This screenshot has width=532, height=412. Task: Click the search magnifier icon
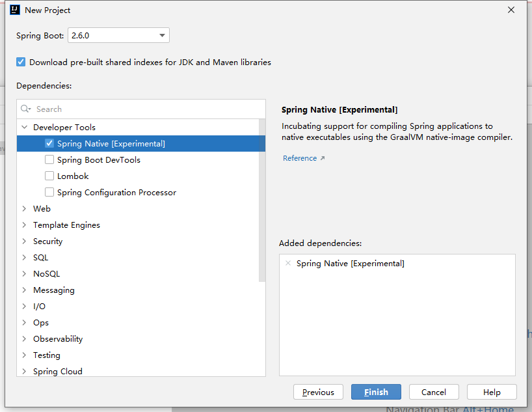click(25, 109)
